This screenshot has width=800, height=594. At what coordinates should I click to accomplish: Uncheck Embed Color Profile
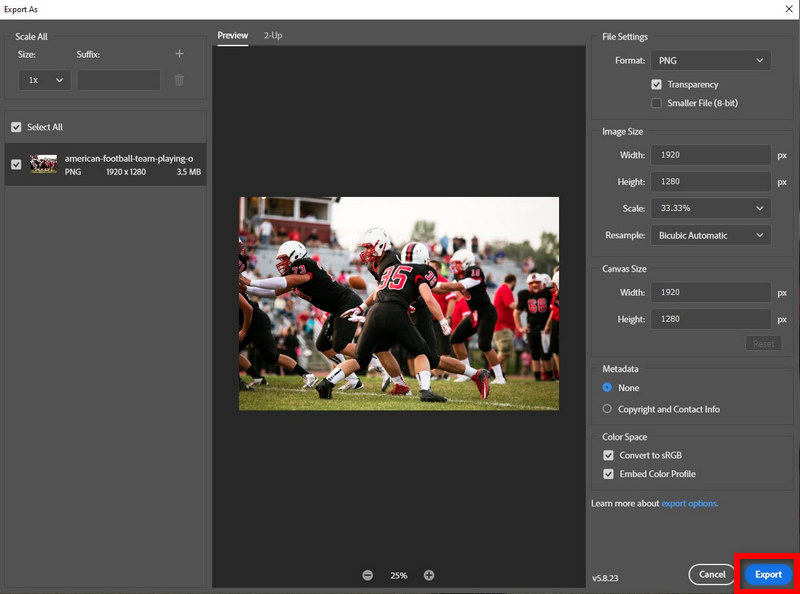[x=608, y=474]
